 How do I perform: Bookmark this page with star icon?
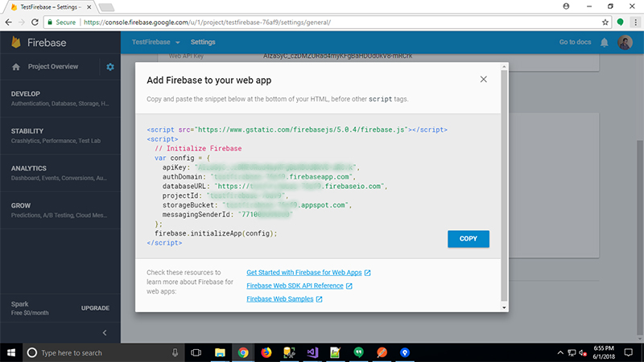coord(605,23)
